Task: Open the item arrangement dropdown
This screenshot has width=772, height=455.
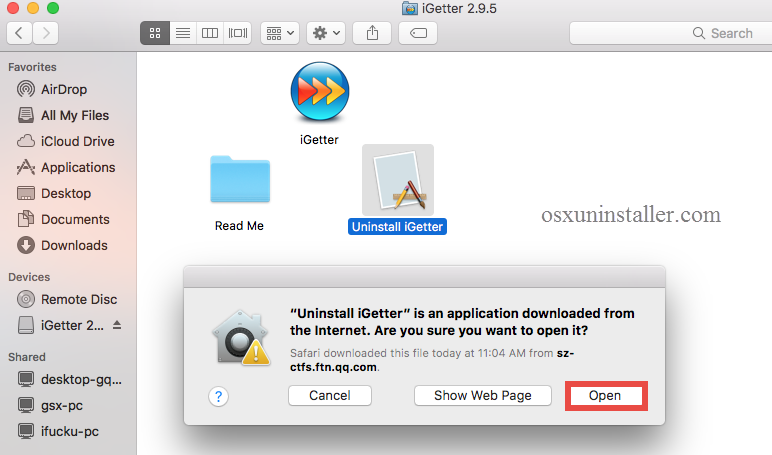Action: coord(280,33)
